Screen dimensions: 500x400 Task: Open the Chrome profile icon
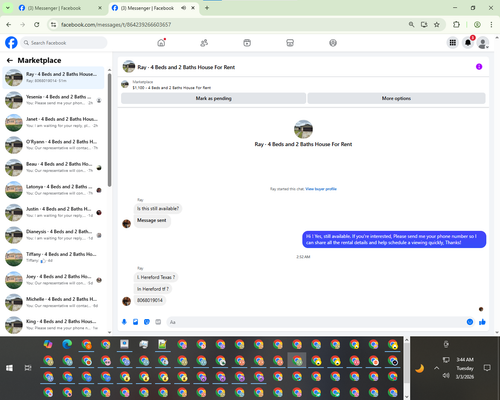pos(477,24)
